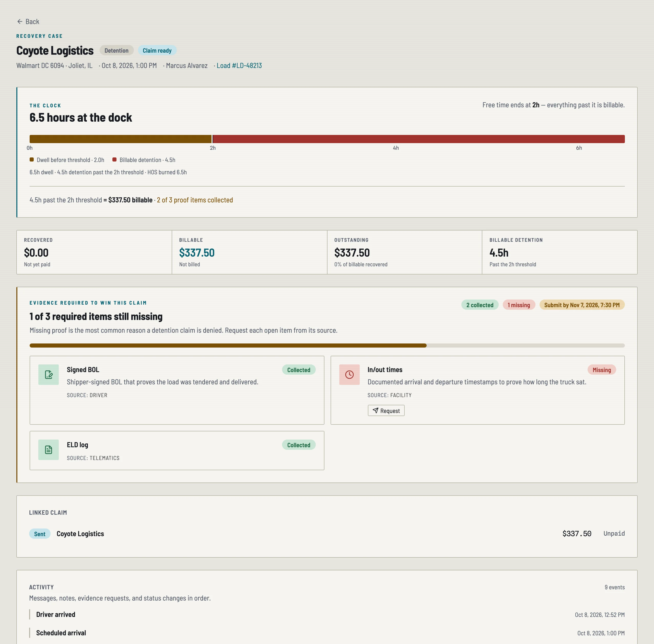Click the Sent status badge

(40, 534)
